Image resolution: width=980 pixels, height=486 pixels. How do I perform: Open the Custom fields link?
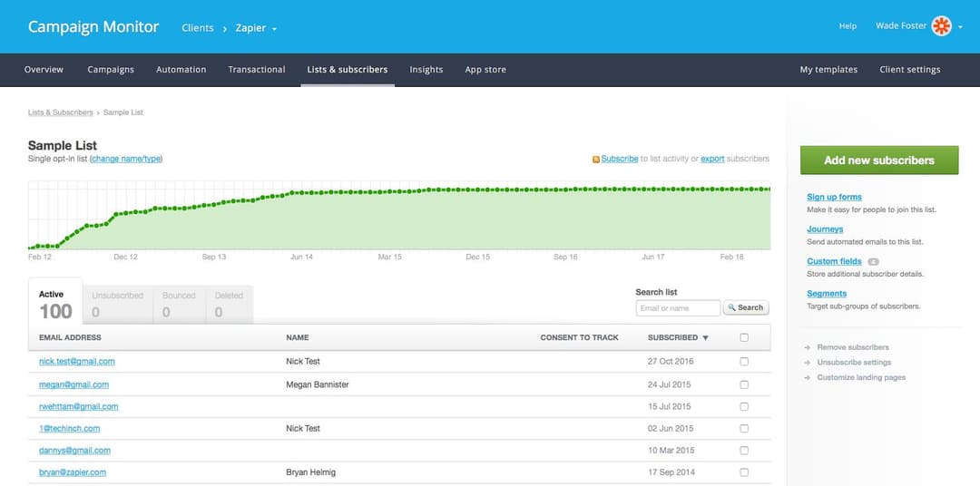pyautogui.click(x=834, y=262)
